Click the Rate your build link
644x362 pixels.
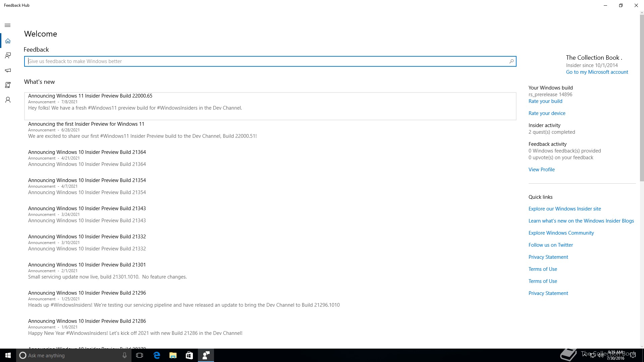[x=545, y=101]
